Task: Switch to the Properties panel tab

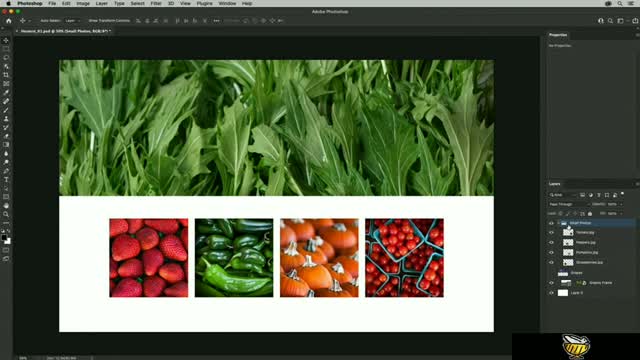Action: pos(558,35)
